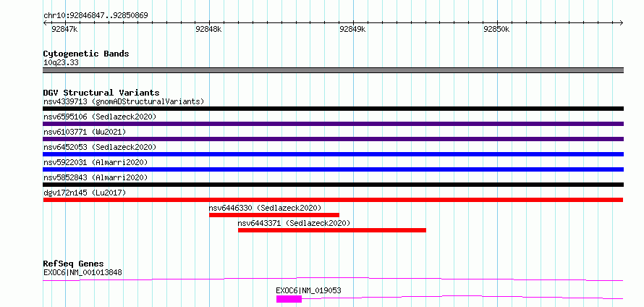Select the EXOC6 NM_001013848 intron line

333,279
